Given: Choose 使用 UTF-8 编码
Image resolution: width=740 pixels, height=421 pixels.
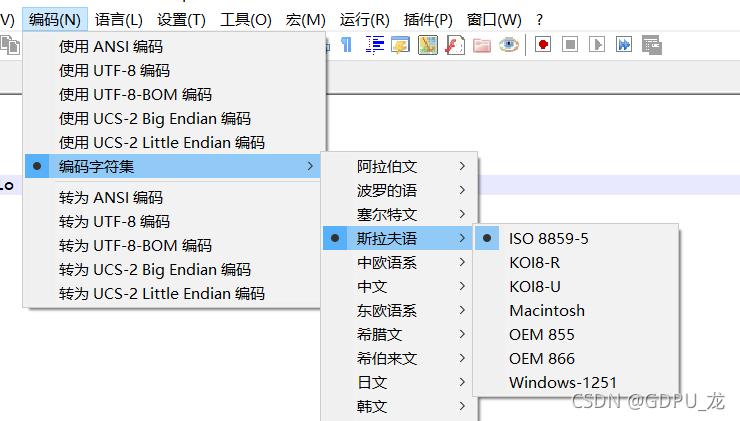Looking at the screenshot, I should pos(174,70).
